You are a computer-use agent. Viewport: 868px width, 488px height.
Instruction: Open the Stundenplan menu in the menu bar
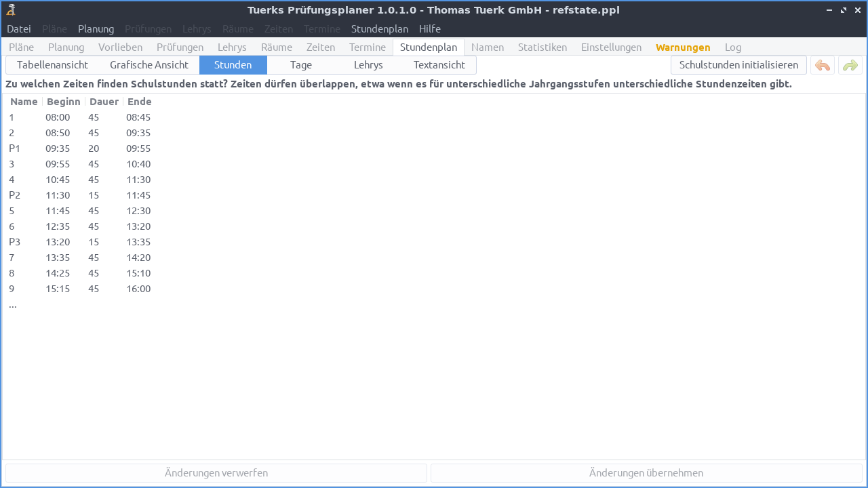(x=380, y=29)
